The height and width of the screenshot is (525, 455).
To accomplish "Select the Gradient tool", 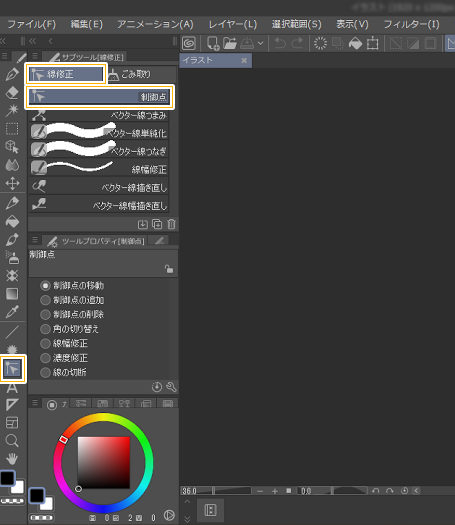I will (x=12, y=294).
